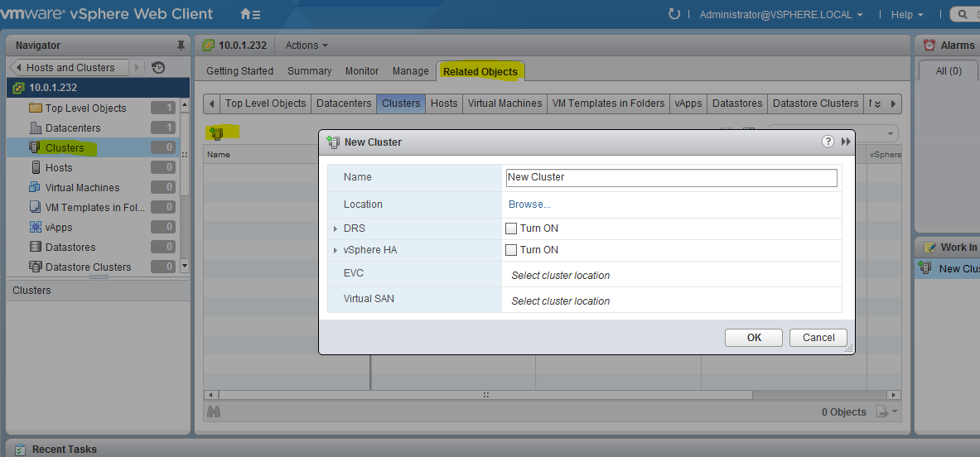Show more related object tabs overflow
980x457 pixels.
pos(876,103)
